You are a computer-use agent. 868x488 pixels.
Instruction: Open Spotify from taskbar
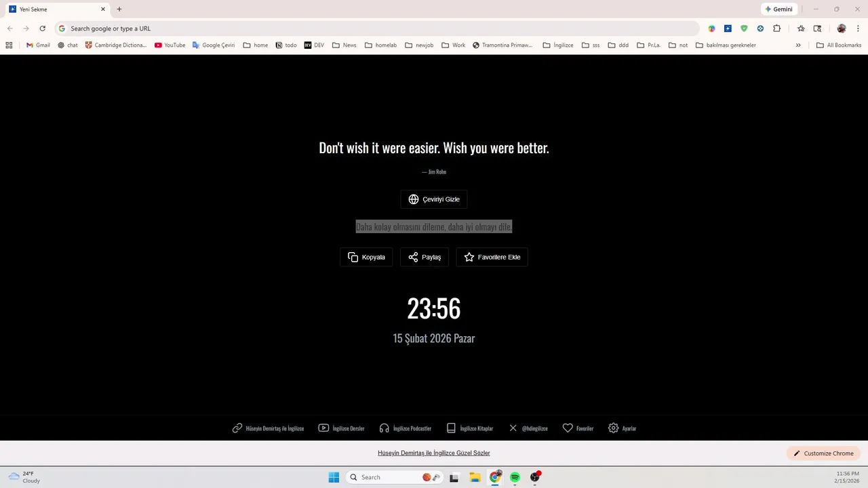click(515, 477)
